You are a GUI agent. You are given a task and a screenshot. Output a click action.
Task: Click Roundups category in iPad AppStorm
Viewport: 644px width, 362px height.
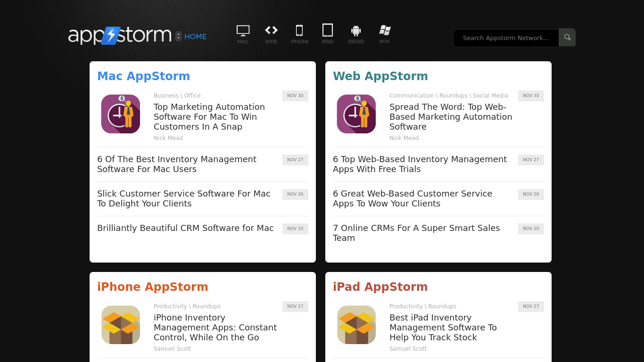click(442, 306)
